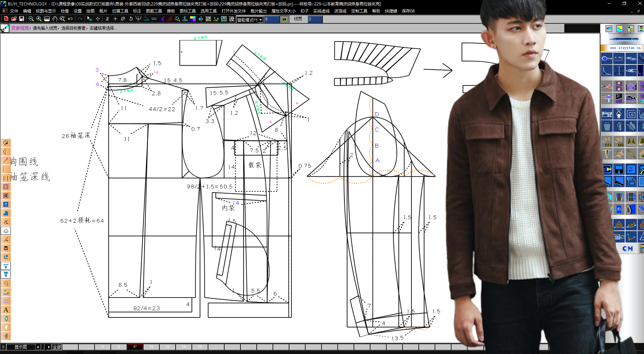Click the change line width pen icon
Screen dimensions: 644x354
(x=5, y=28)
